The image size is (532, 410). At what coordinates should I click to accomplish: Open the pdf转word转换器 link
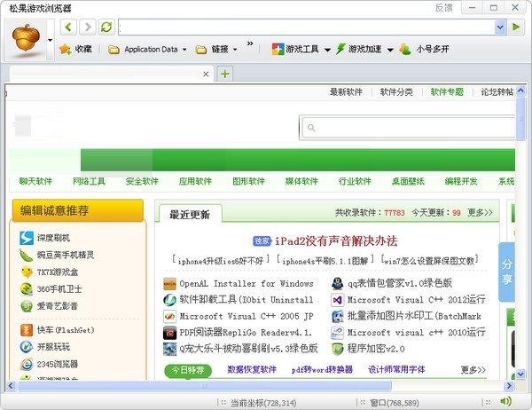tap(322, 369)
